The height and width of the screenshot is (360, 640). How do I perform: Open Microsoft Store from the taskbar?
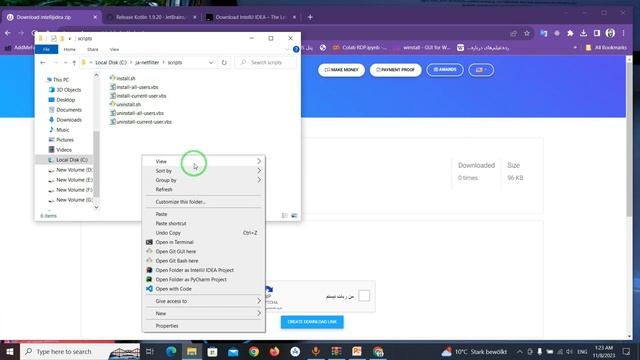coord(212,351)
